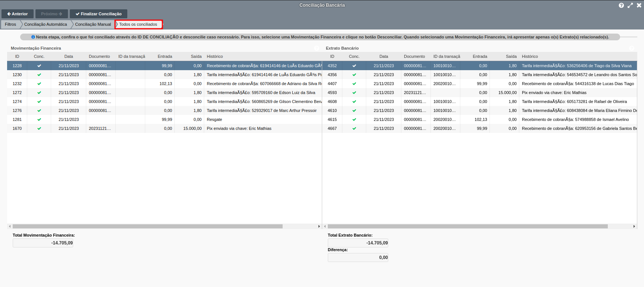Select extrato row of Ismael Avelino
This screenshot has width=644, height=287.
479,119
